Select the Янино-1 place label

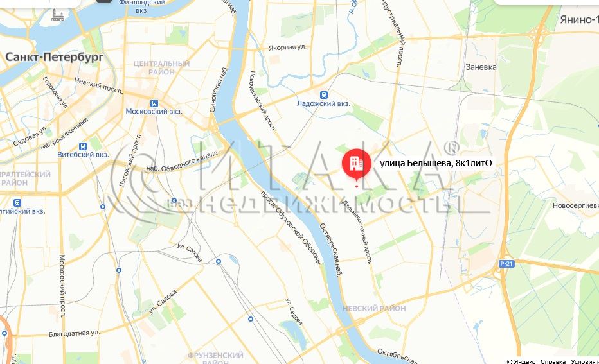pos(579,20)
